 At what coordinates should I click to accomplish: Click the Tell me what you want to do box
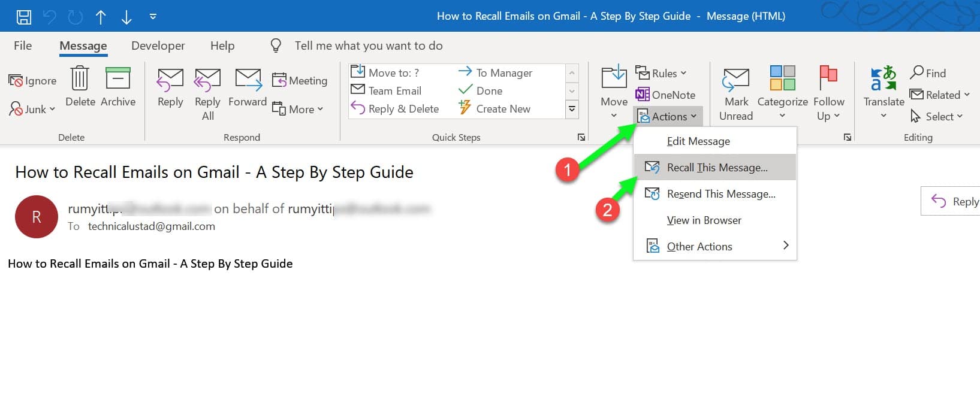(x=368, y=46)
